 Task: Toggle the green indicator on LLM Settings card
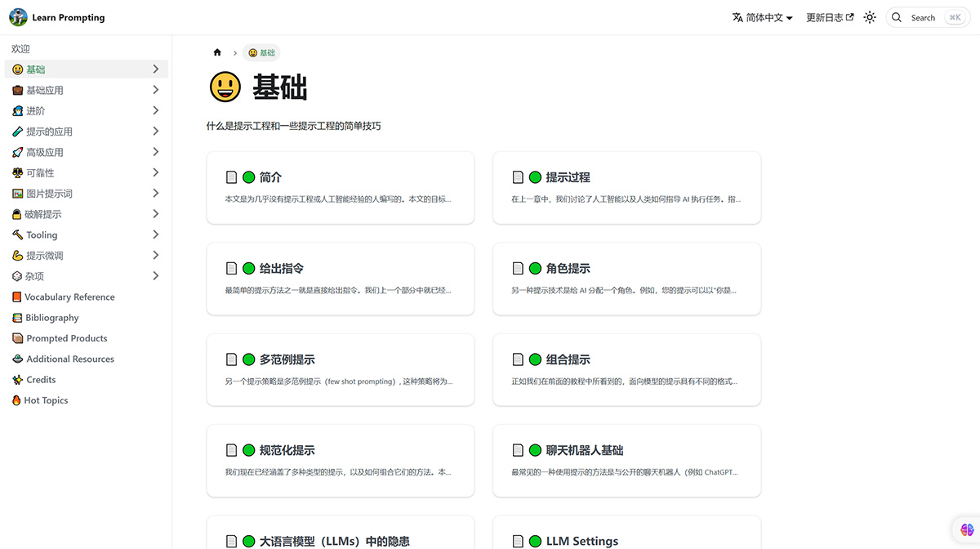pyautogui.click(x=535, y=540)
